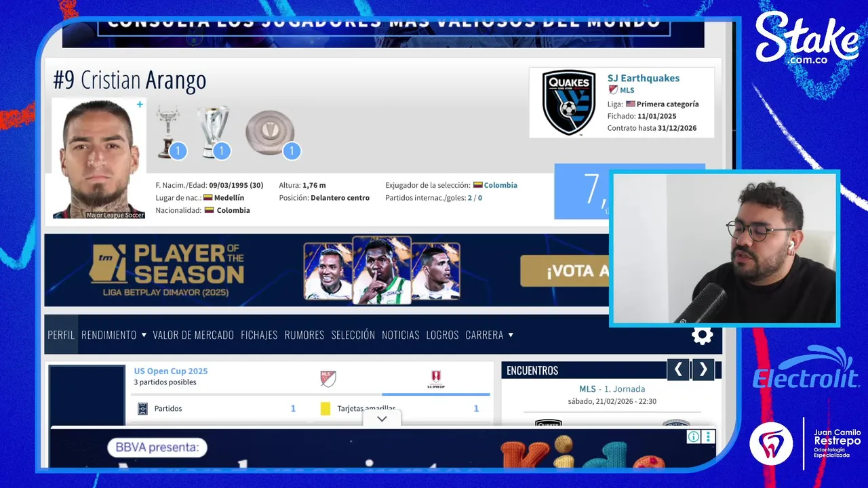Open the Perfil tab
This screenshot has width=868, height=488.
[x=61, y=335]
